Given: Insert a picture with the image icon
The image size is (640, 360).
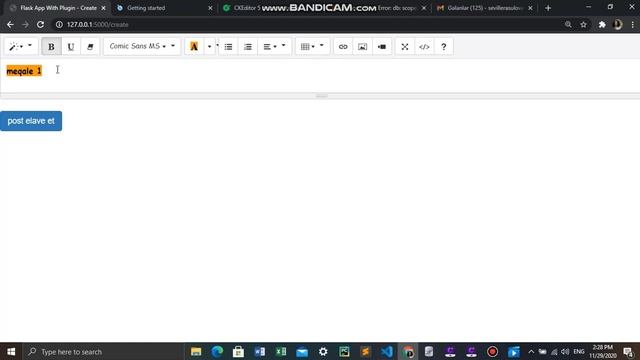Looking at the screenshot, I should click(x=362, y=47).
